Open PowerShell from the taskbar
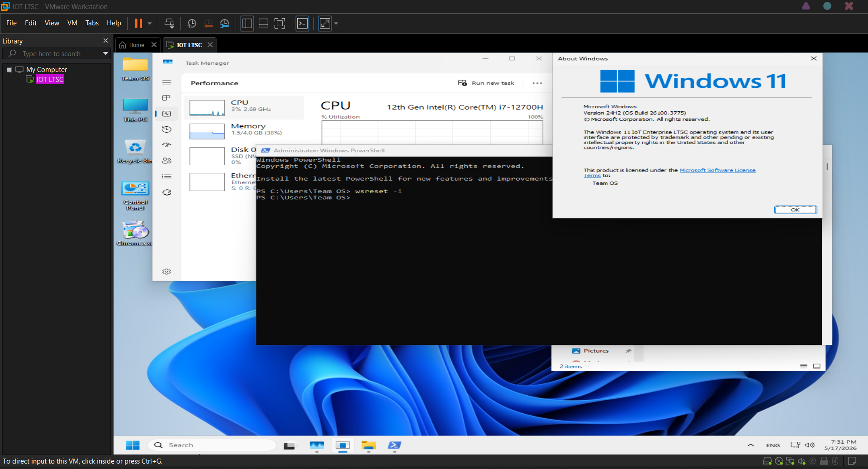Screen dimensions: 868x469 (x=394, y=445)
